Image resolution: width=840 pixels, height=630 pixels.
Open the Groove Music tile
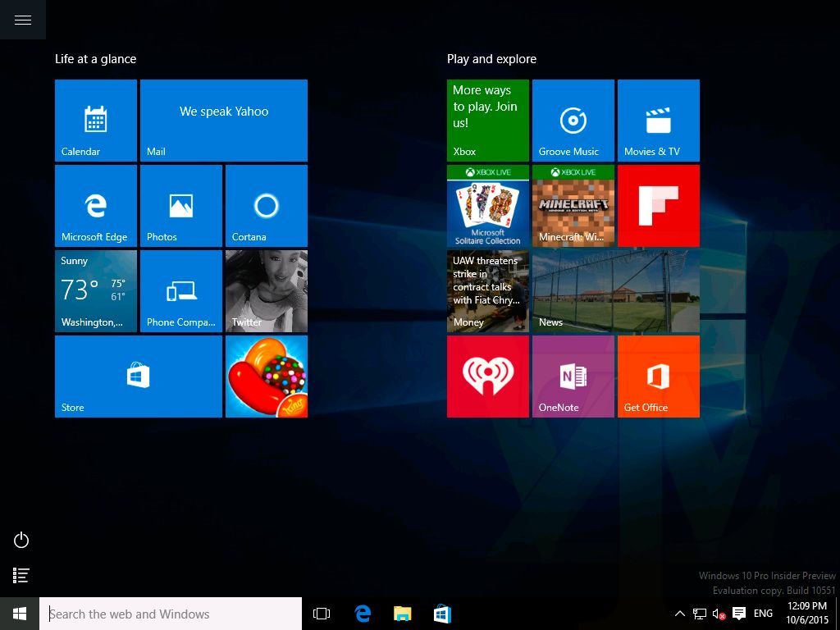(573, 121)
